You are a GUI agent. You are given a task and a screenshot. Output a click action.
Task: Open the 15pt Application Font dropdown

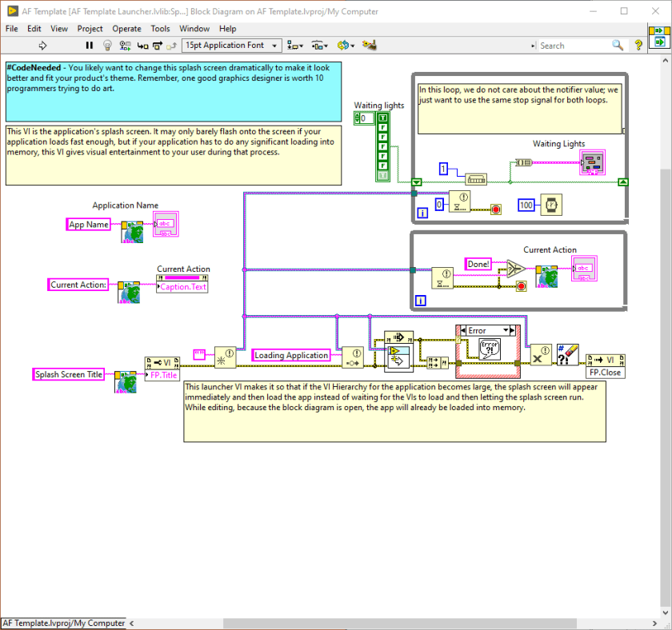pos(232,46)
